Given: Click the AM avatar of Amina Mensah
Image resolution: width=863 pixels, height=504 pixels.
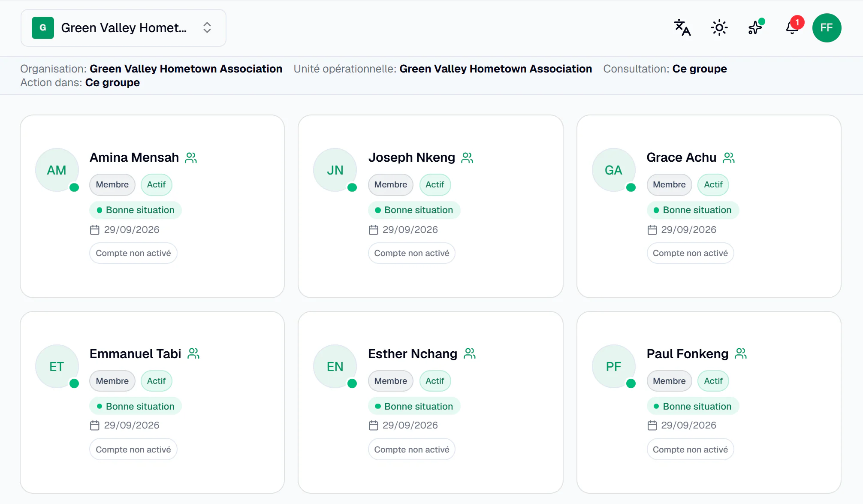Looking at the screenshot, I should pos(57,170).
